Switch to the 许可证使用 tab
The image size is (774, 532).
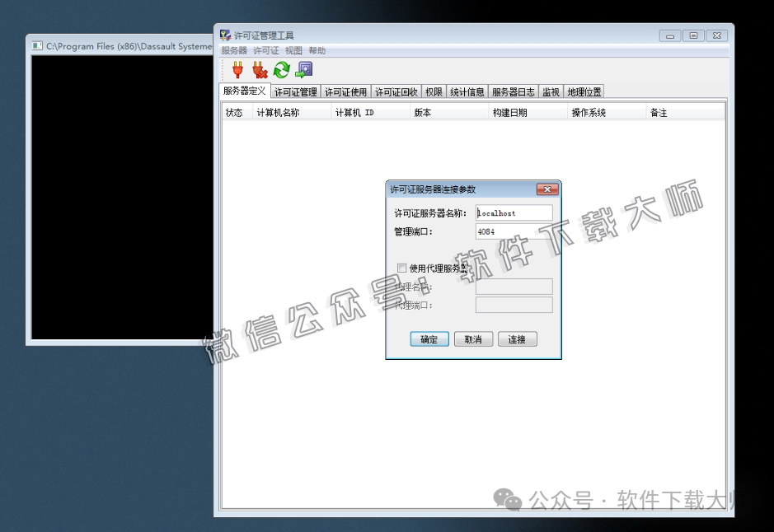click(345, 91)
